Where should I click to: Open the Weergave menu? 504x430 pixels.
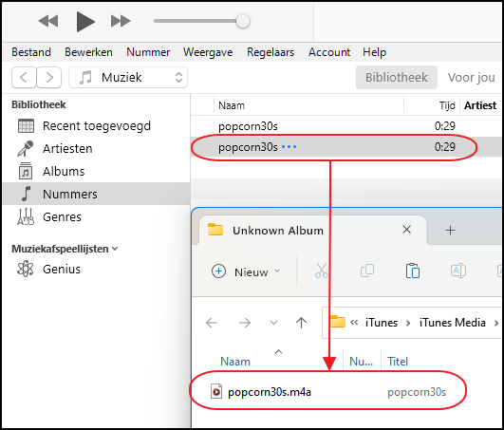[x=208, y=52]
